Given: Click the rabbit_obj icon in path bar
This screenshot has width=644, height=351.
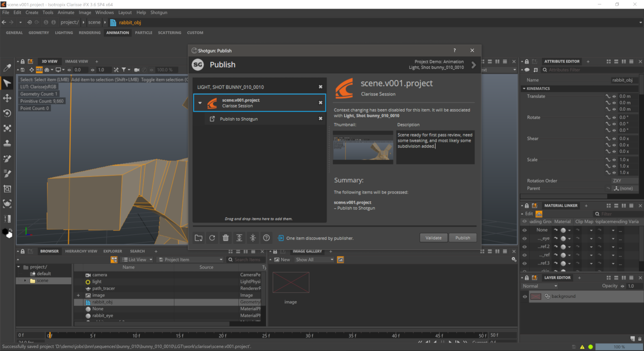Looking at the screenshot, I should pos(113,22).
